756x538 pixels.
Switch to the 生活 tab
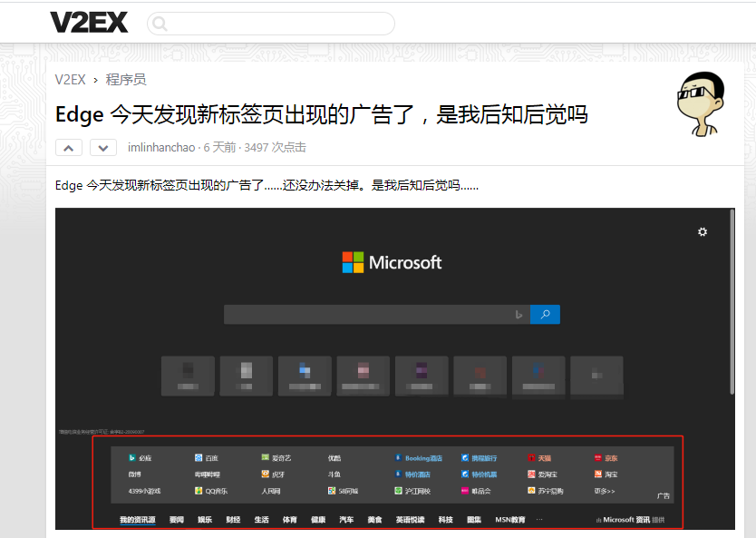pyautogui.click(x=261, y=520)
